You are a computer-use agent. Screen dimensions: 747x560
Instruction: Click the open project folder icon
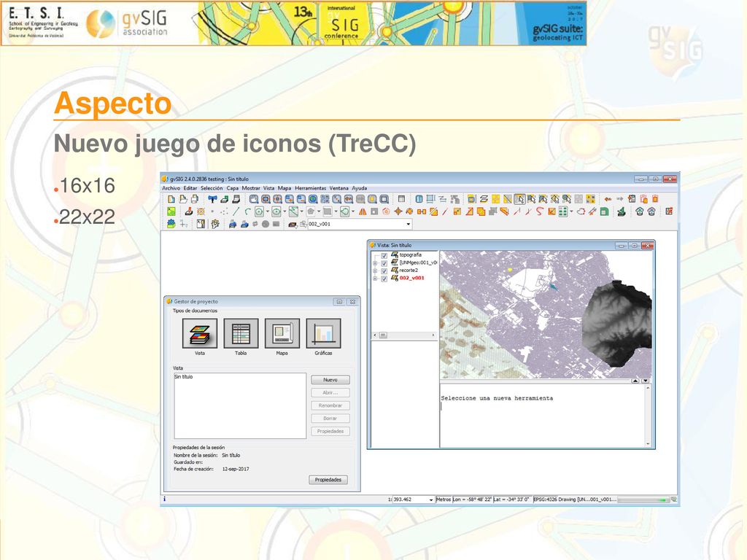(x=183, y=199)
